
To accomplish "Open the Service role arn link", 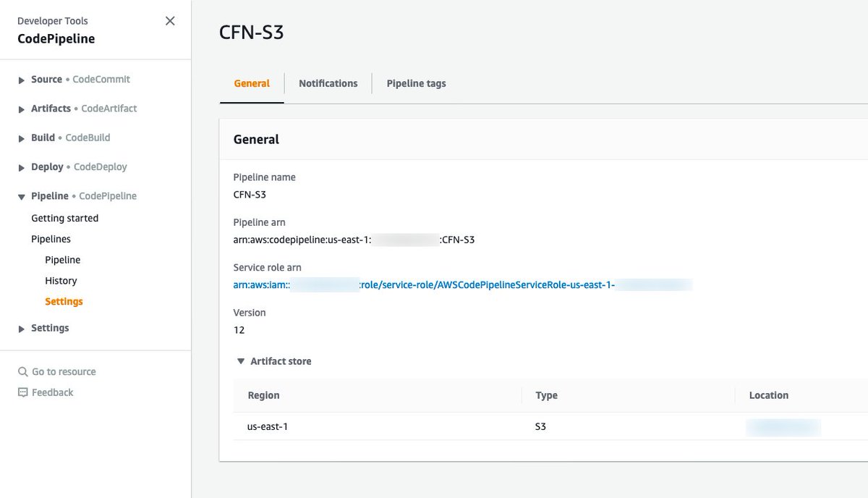I will (x=463, y=285).
